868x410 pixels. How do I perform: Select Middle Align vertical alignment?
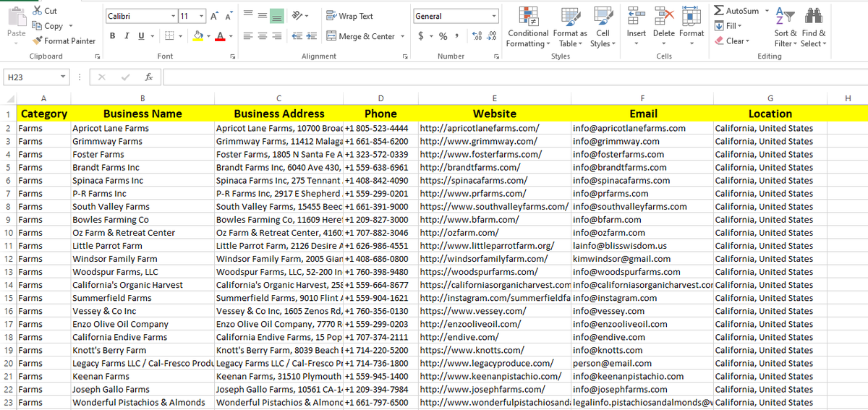[263, 16]
